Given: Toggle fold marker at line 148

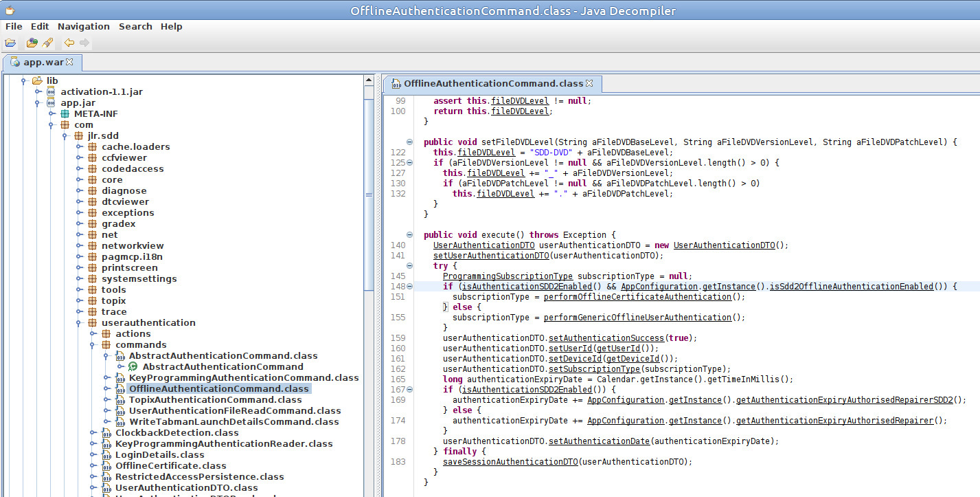Looking at the screenshot, I should click(410, 287).
